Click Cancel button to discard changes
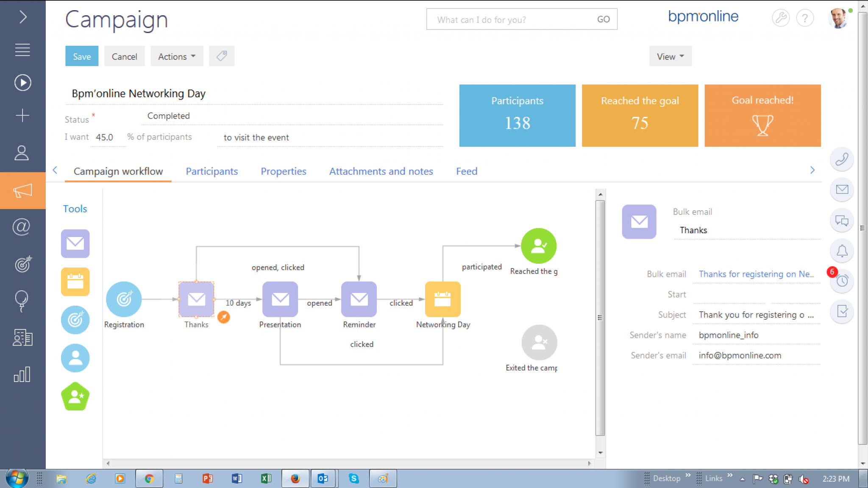868x488 pixels. click(124, 56)
